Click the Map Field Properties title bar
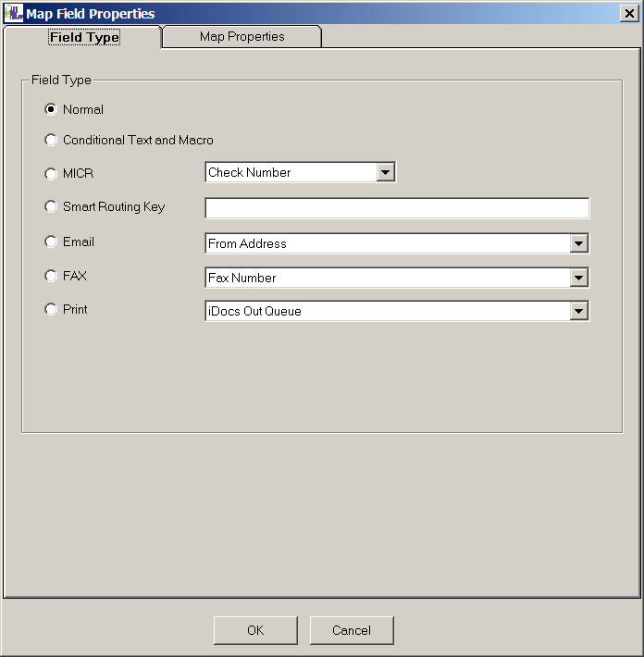 point(324,14)
